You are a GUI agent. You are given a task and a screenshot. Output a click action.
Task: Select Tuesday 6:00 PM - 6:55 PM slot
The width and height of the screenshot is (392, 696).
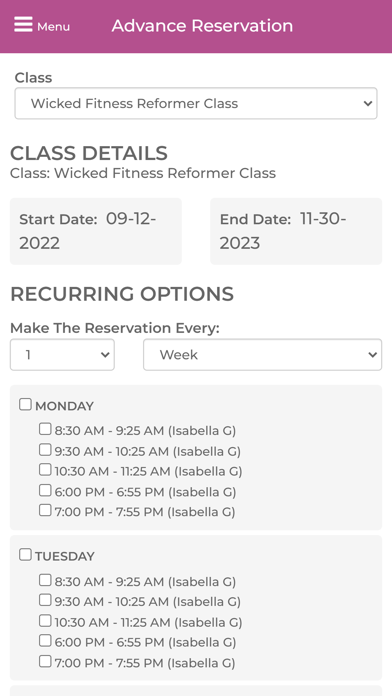tap(45, 641)
